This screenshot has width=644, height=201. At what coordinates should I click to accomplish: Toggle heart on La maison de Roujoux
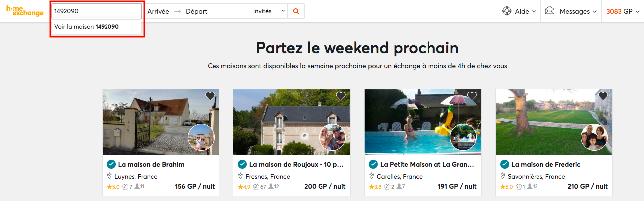(341, 96)
